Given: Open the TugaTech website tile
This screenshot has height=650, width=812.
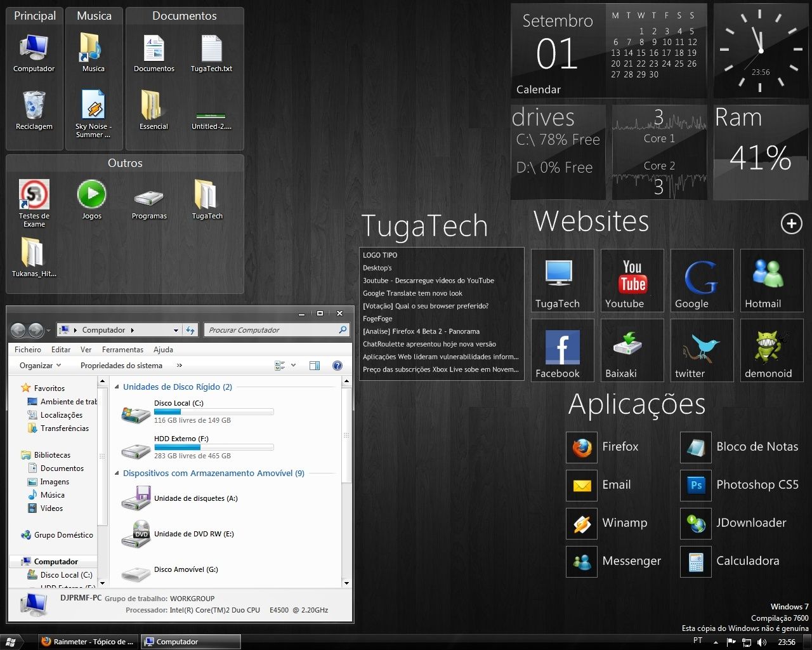Looking at the screenshot, I should pyautogui.click(x=562, y=280).
